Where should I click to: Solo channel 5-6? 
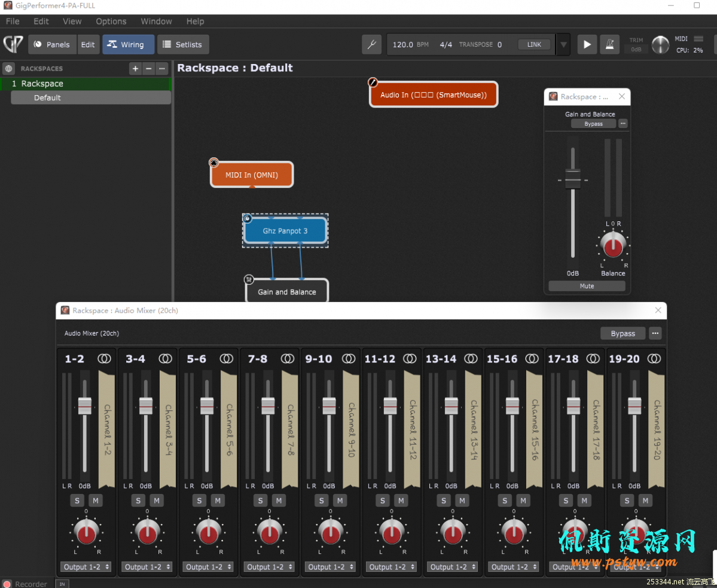[x=199, y=501]
